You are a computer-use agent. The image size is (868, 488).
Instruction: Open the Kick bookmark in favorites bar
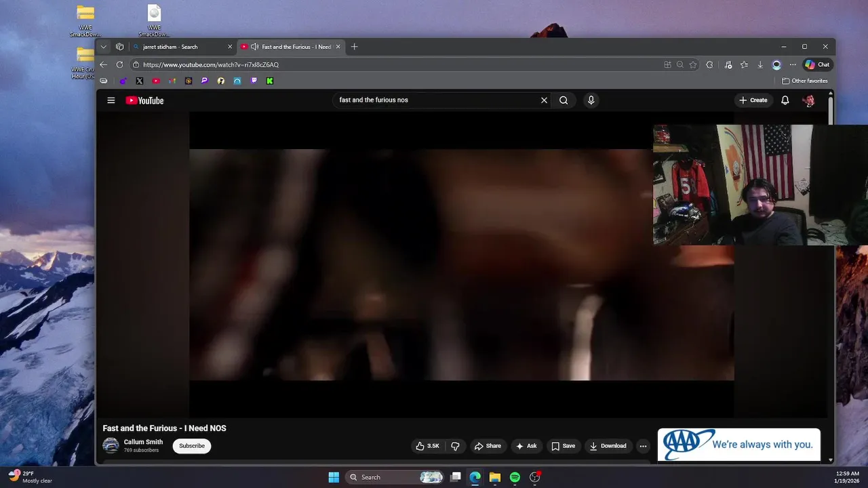(x=270, y=81)
